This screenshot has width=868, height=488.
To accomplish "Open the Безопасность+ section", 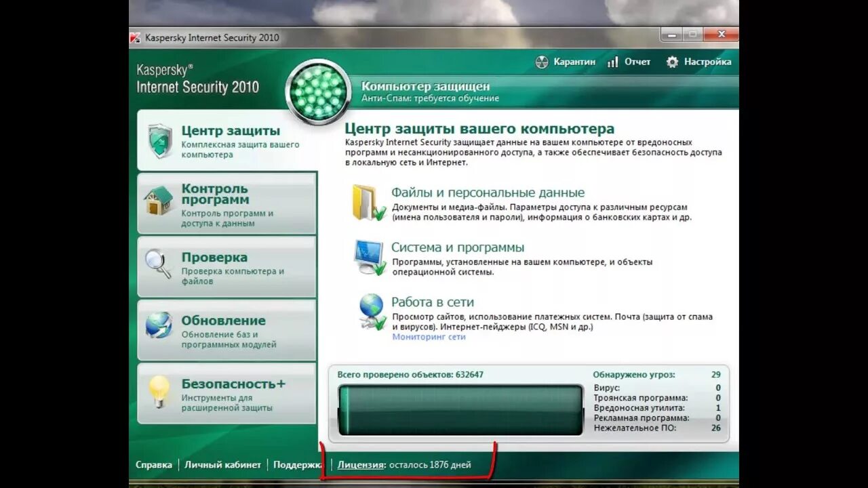I will [227, 393].
